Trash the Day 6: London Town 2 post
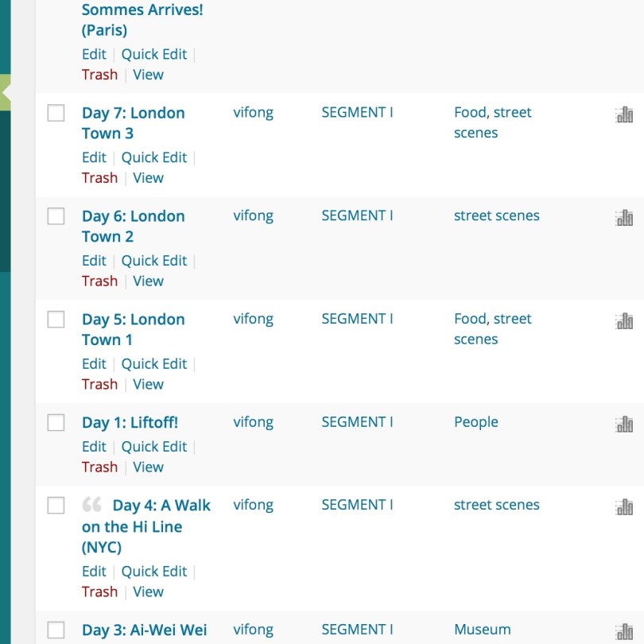This screenshot has width=644, height=644. click(x=99, y=281)
